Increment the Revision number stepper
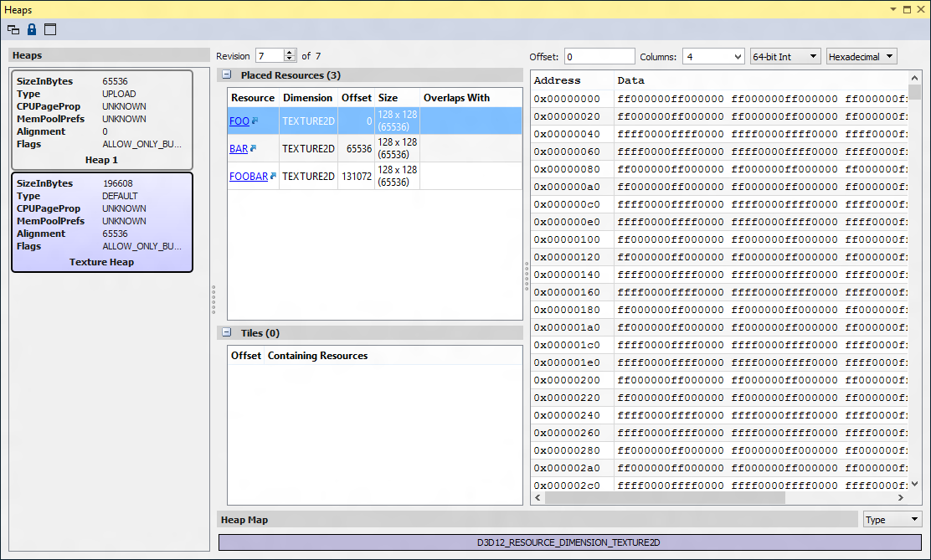Image resolution: width=931 pixels, height=560 pixels. click(x=290, y=53)
